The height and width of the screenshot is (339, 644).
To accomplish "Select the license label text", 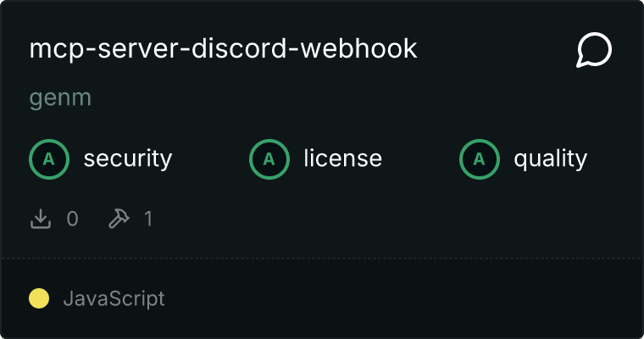I will click(343, 158).
